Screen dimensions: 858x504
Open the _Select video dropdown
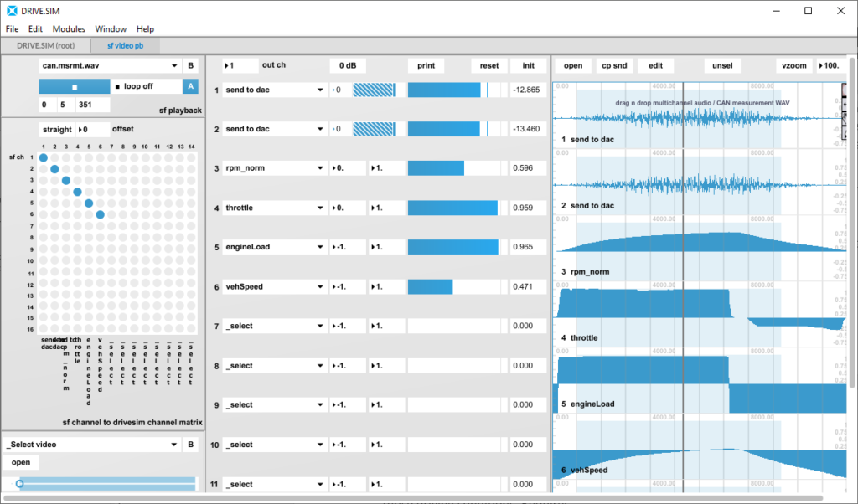coord(92,444)
